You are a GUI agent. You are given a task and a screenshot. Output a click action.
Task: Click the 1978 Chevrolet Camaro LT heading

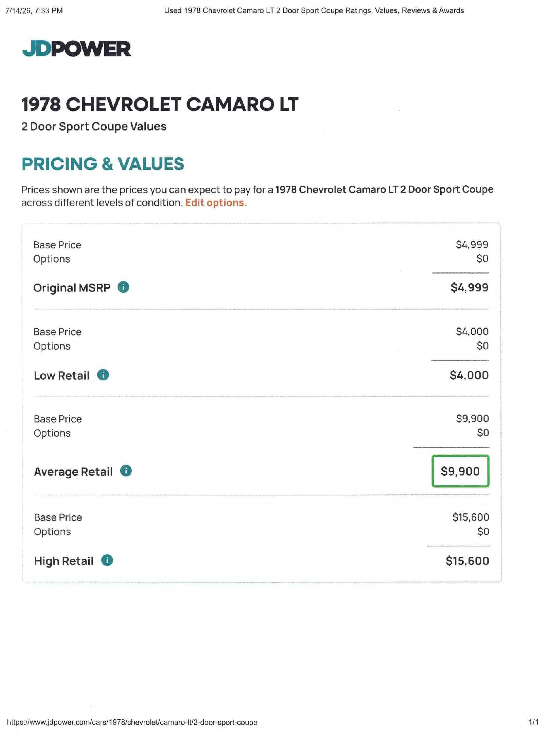(160, 104)
